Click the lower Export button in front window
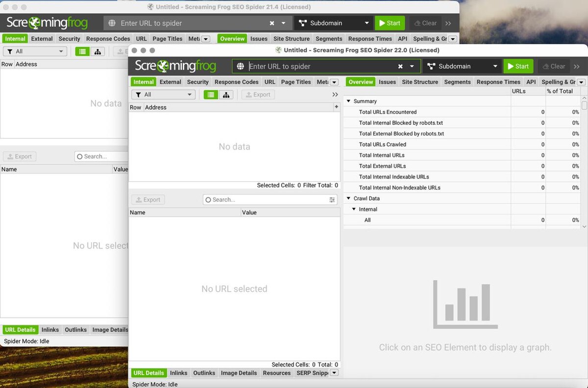The height and width of the screenshot is (388, 588). click(x=148, y=200)
